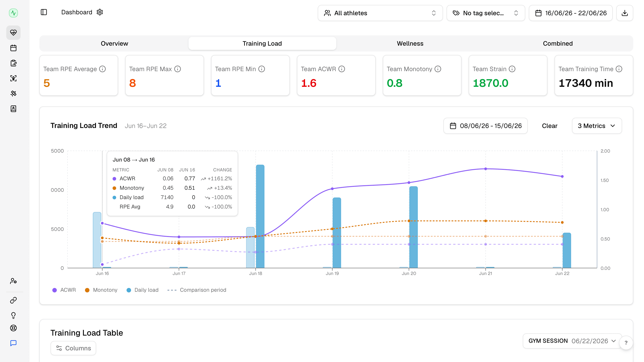This screenshot has width=644, height=362.
Task: Open the bandage injury sidebar icon
Action: 13,94
